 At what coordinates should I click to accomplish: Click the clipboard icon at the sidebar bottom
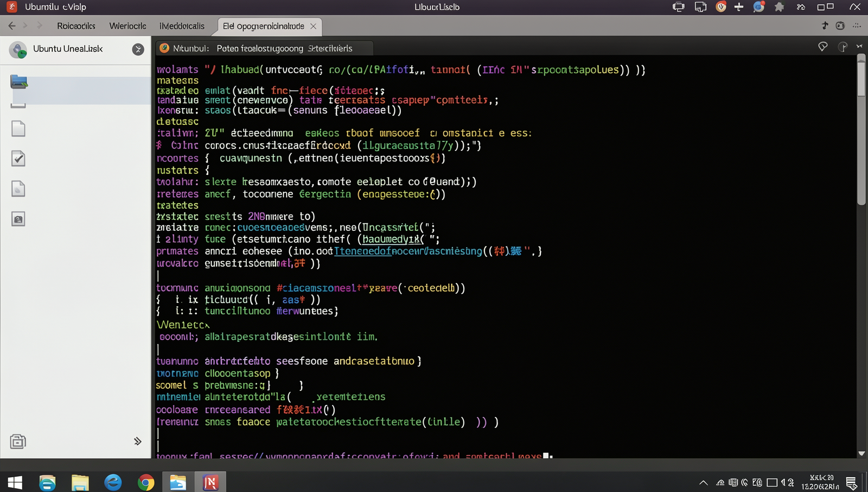tap(18, 441)
